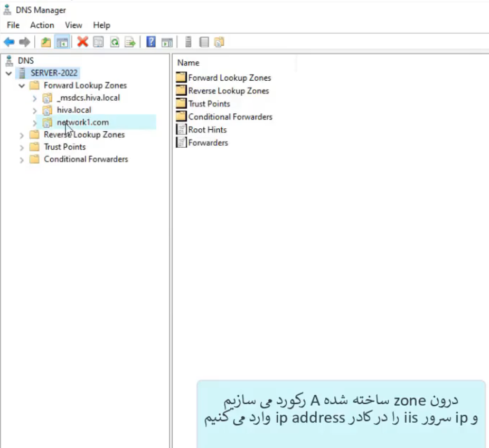Collapse the SERVER-2022 tree node

pyautogui.click(x=9, y=73)
